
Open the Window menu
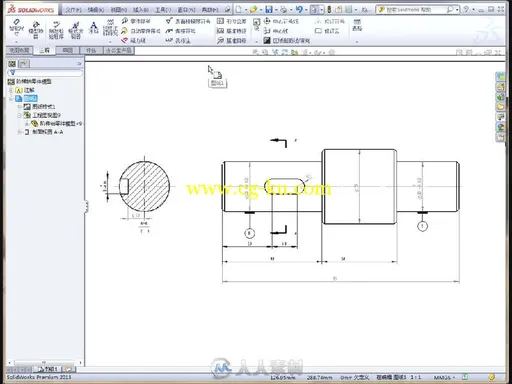pos(186,10)
